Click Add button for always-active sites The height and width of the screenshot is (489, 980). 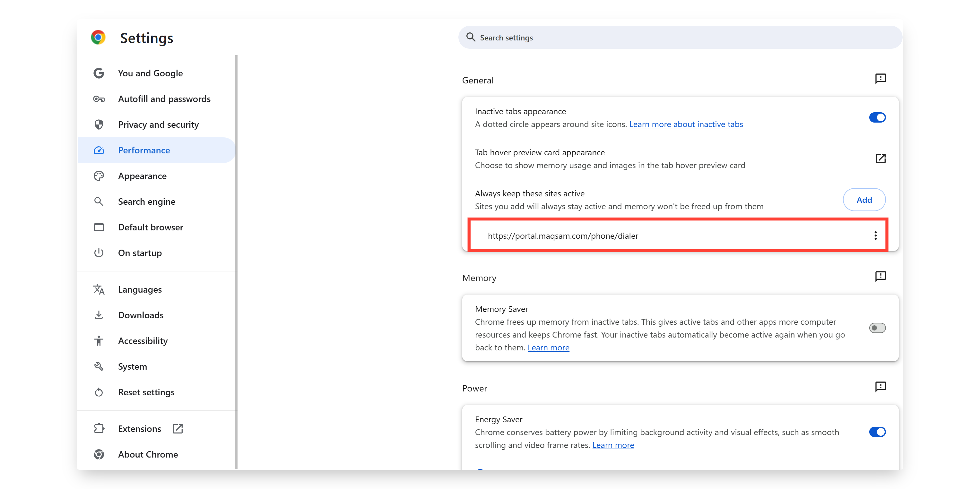[x=864, y=200]
